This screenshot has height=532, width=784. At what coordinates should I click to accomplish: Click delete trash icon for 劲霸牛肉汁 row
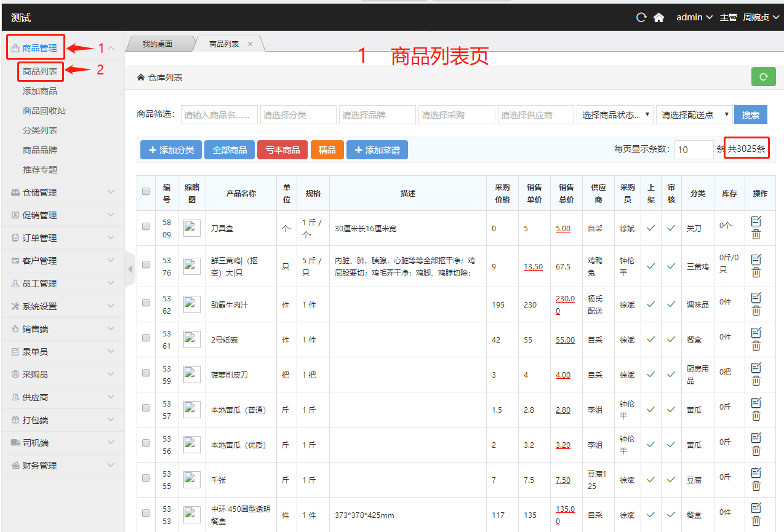click(756, 311)
